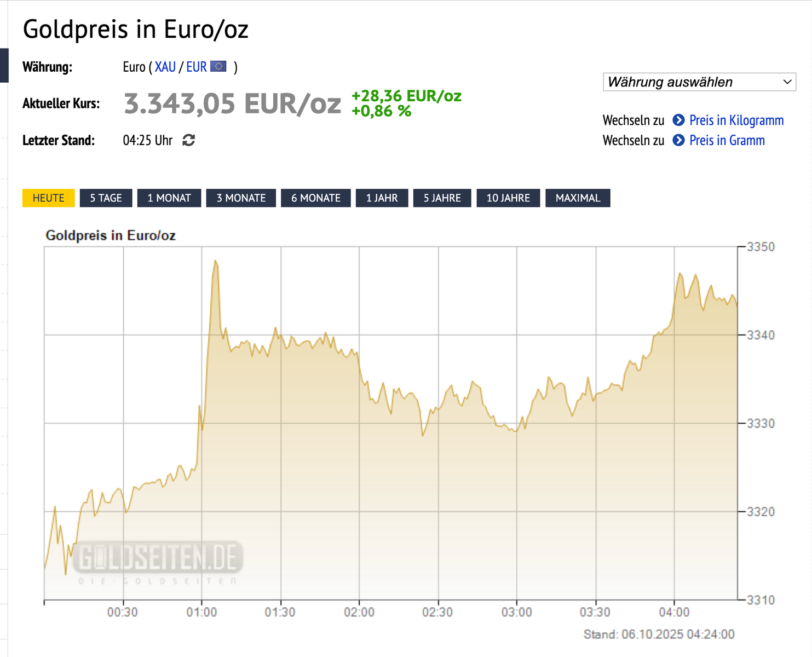The image size is (812, 657).
Task: Follow the Preis in Gramm link
Action: coord(727,141)
